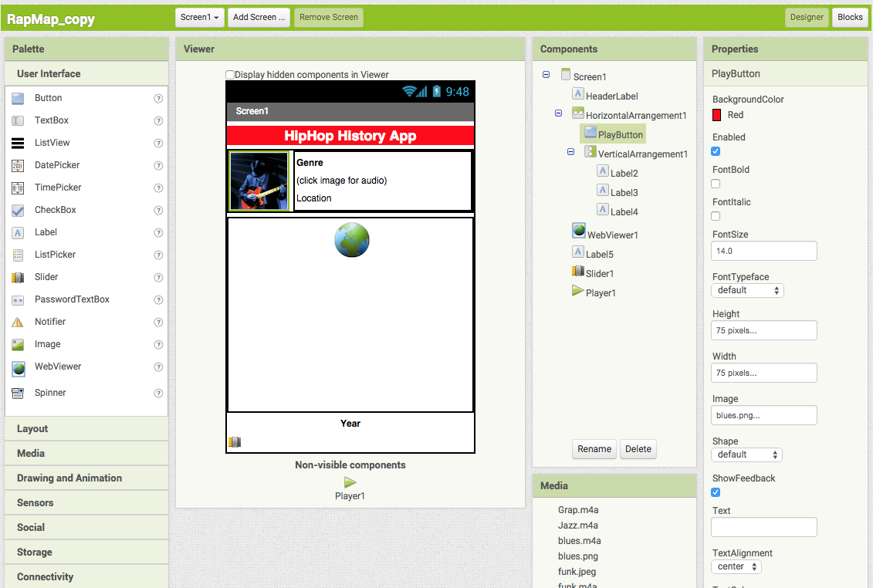Rename the selected component
873x588 pixels.
594,449
